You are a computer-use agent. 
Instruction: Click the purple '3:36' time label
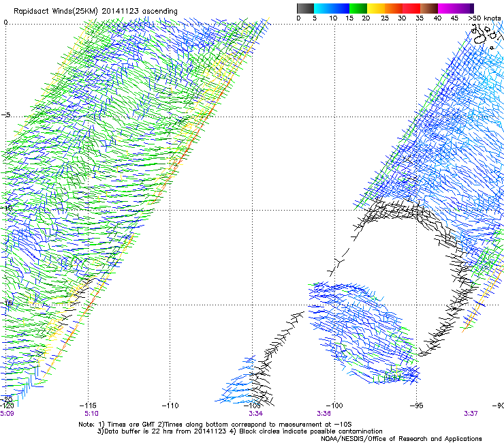click(x=324, y=414)
